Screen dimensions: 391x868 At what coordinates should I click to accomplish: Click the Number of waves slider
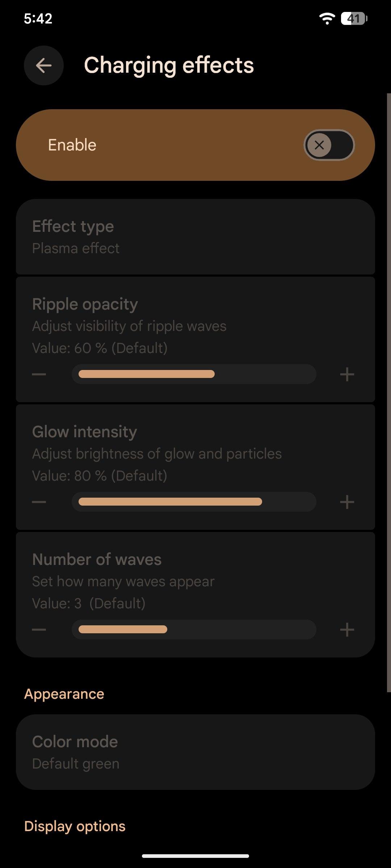[194, 629]
